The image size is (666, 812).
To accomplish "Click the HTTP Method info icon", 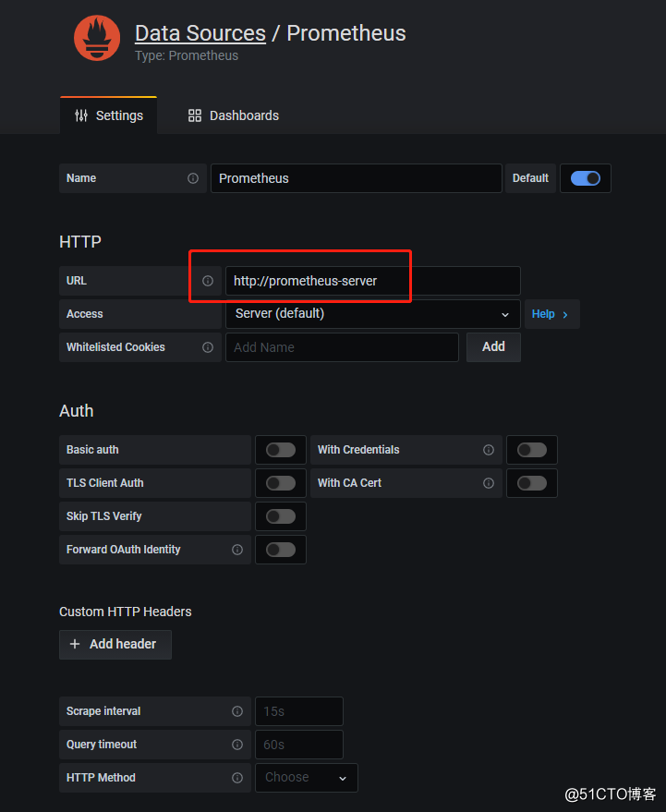I will (x=237, y=778).
